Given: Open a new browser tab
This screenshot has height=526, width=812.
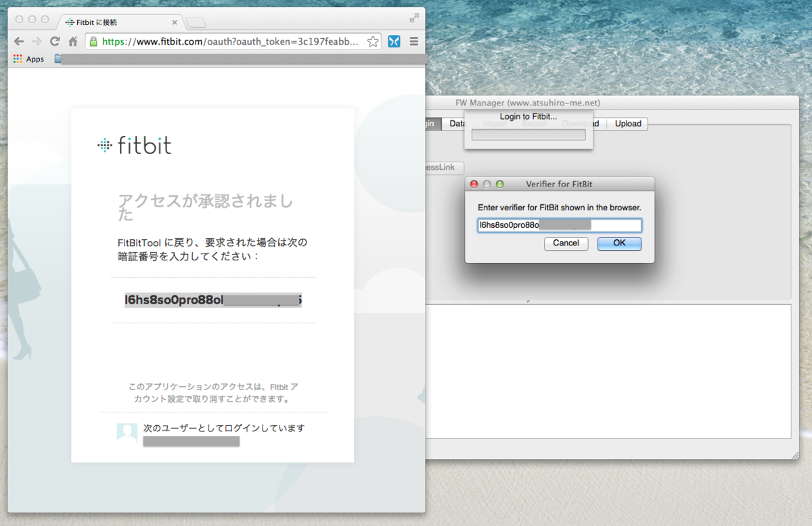Looking at the screenshot, I should [194, 22].
